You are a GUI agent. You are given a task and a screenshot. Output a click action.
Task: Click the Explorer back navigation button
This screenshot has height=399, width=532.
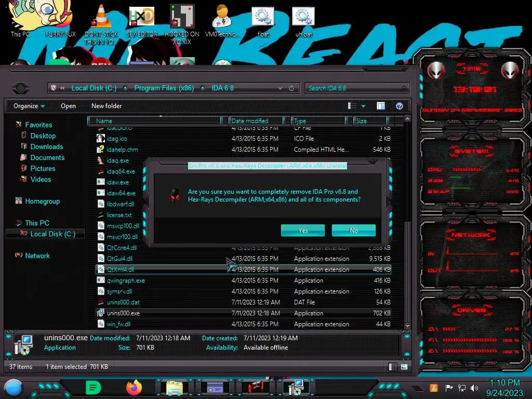[x=21, y=88]
